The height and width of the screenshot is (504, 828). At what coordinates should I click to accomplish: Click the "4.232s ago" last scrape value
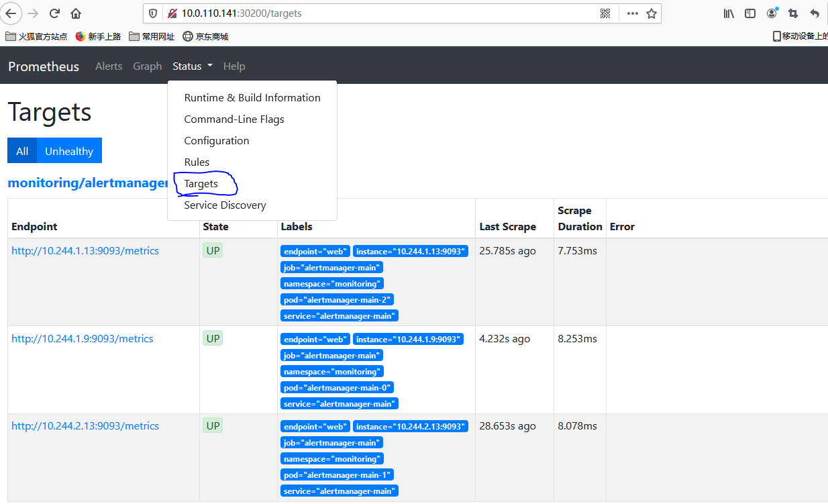click(505, 339)
